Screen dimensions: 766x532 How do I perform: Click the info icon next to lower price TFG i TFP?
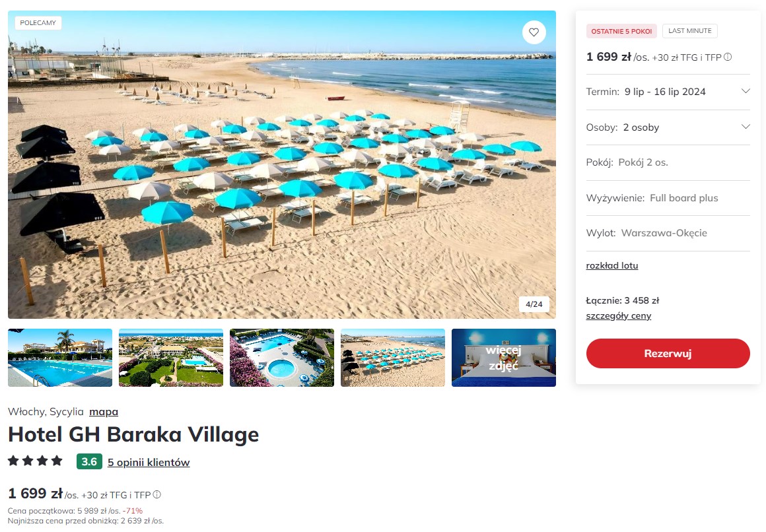pos(157,494)
